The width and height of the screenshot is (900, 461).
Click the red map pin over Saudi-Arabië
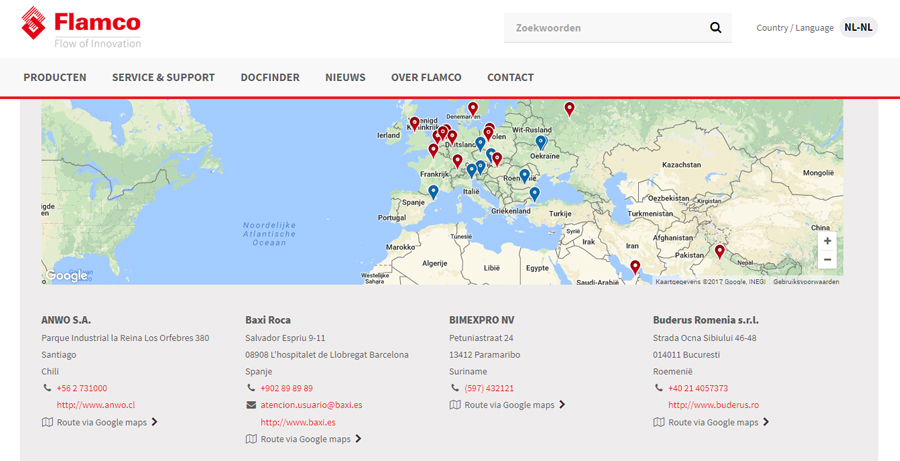click(x=635, y=267)
